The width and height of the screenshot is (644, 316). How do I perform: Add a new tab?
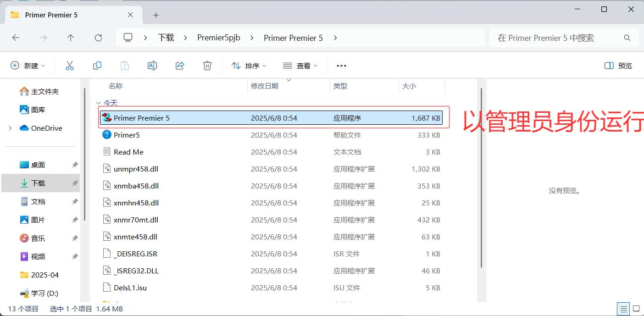156,15
